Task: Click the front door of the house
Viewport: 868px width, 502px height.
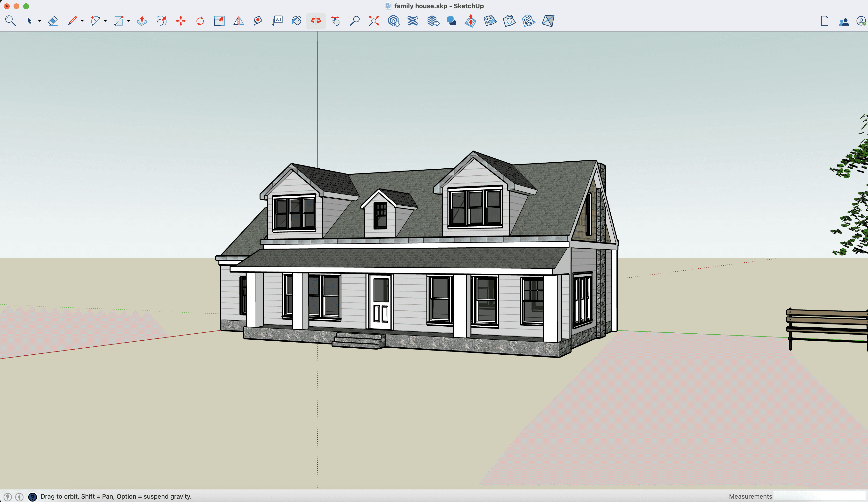Action: point(381,303)
